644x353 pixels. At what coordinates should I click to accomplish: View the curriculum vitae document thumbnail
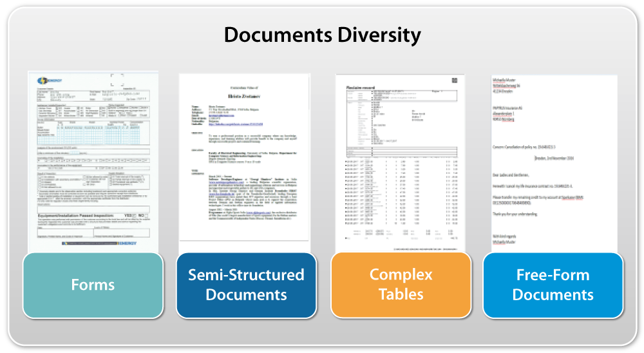(x=245, y=163)
